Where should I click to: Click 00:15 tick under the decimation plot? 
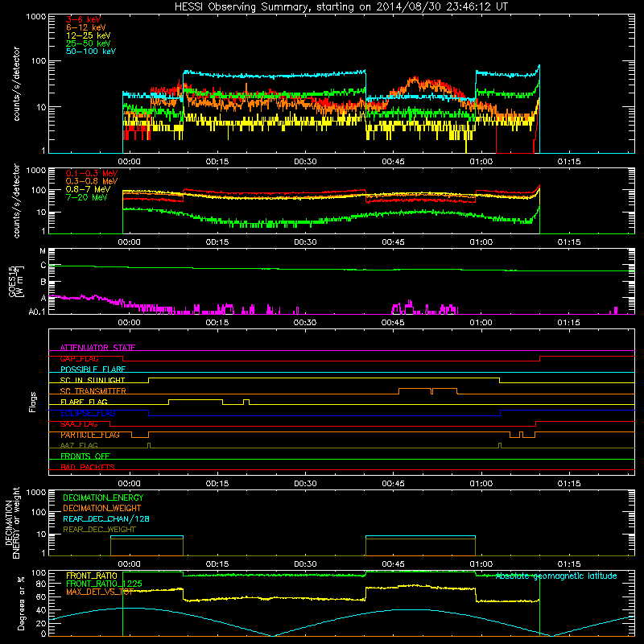point(217,564)
